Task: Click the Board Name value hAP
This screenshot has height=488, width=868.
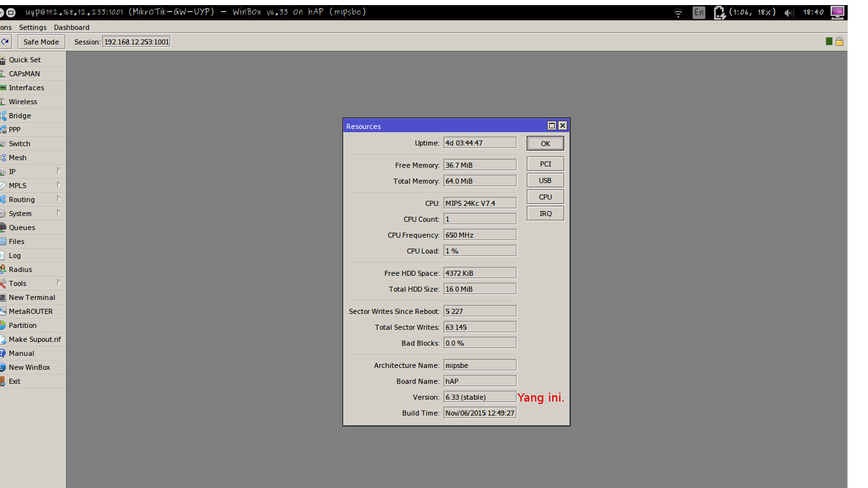Action: pos(480,381)
